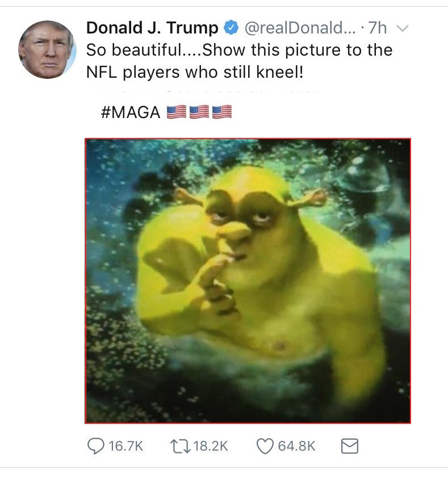Click the #MAGA hashtag

[x=131, y=112]
